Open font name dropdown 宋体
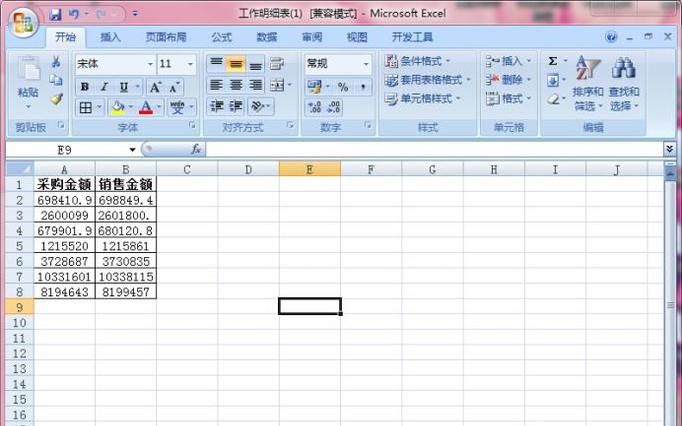The width and height of the screenshot is (682, 426). click(x=150, y=64)
